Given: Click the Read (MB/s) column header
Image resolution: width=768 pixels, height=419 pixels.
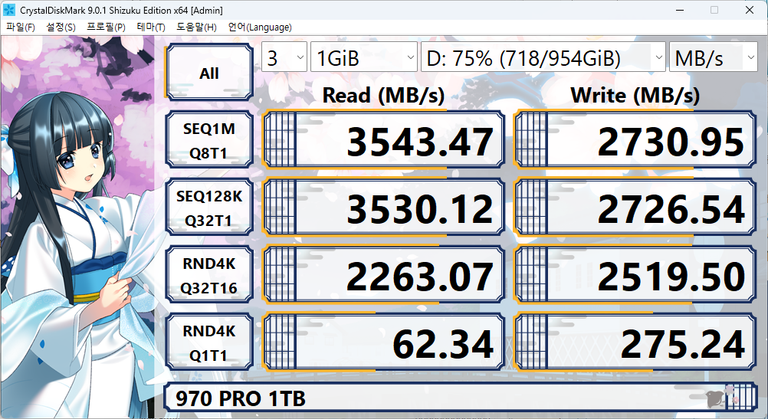Looking at the screenshot, I should click(384, 95).
